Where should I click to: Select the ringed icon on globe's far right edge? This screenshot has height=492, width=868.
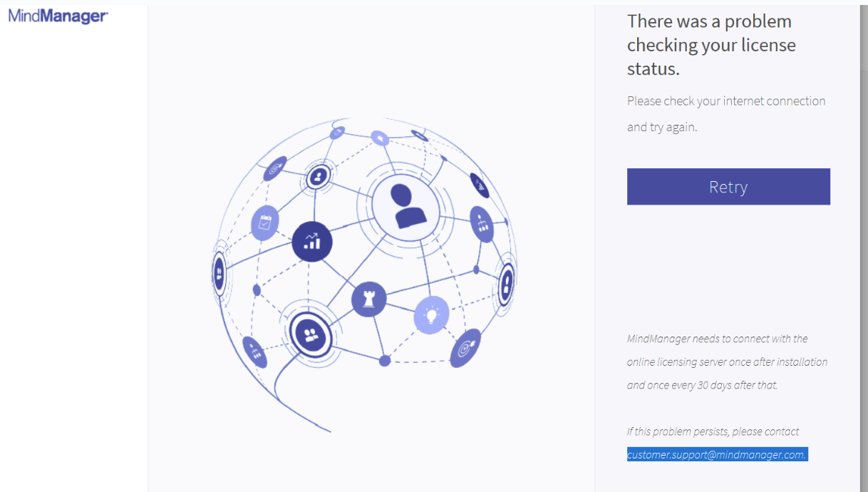(x=507, y=282)
